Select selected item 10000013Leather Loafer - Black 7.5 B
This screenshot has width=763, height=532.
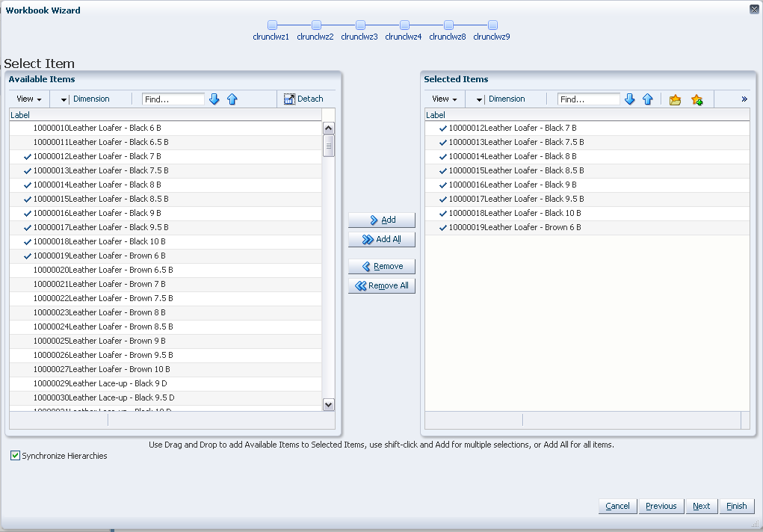[x=587, y=142]
